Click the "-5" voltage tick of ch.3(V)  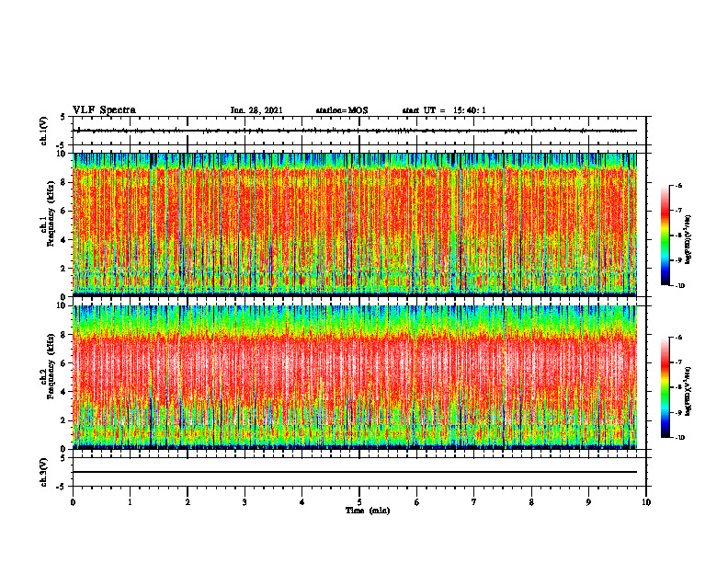coord(62,487)
